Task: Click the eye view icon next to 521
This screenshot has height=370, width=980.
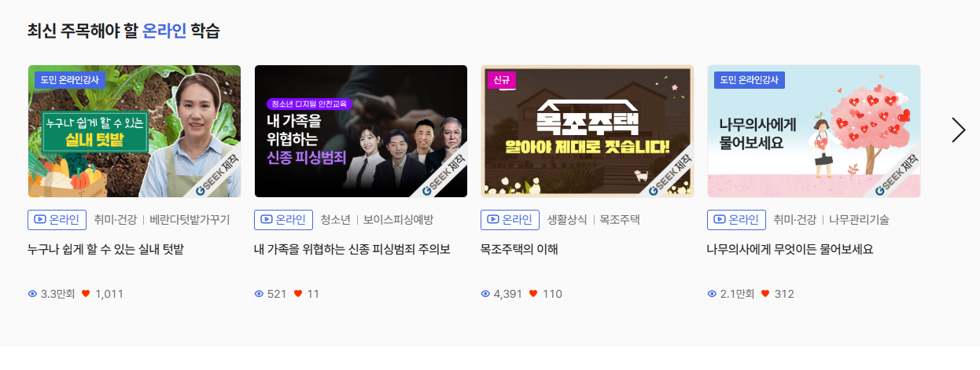Action: click(259, 294)
